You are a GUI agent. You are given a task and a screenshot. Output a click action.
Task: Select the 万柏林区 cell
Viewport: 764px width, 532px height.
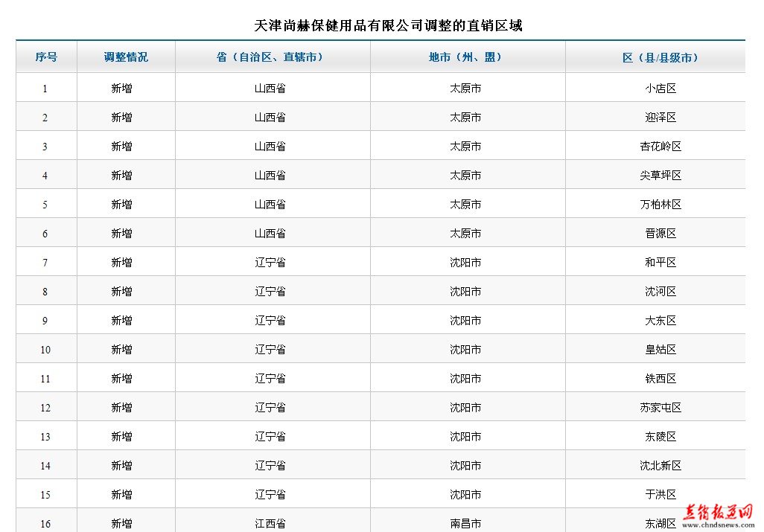(660, 205)
